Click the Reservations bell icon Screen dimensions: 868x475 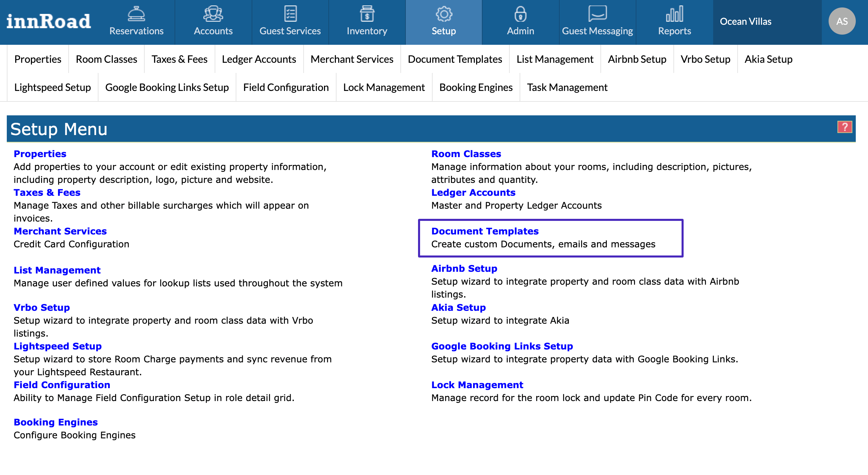coord(136,14)
